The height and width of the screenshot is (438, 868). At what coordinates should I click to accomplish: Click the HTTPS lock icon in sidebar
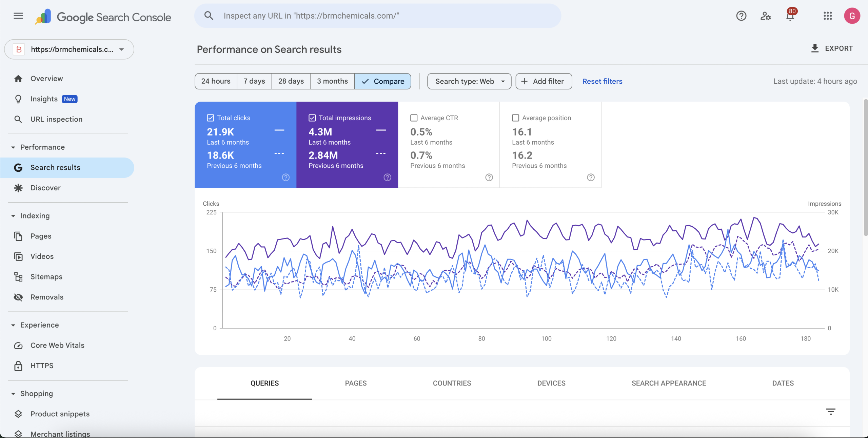tap(18, 366)
